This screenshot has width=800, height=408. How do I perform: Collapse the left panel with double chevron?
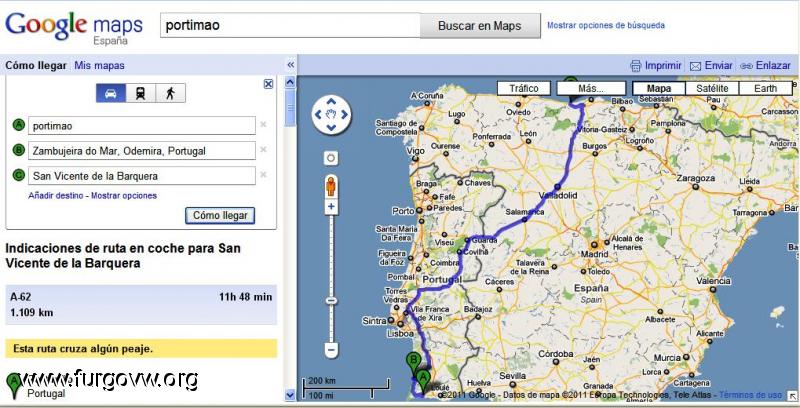(291, 65)
